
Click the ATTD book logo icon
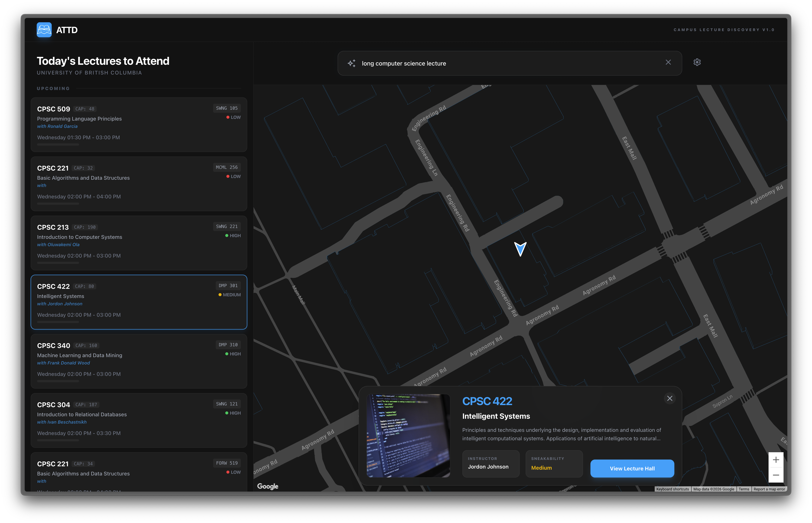pos(44,30)
